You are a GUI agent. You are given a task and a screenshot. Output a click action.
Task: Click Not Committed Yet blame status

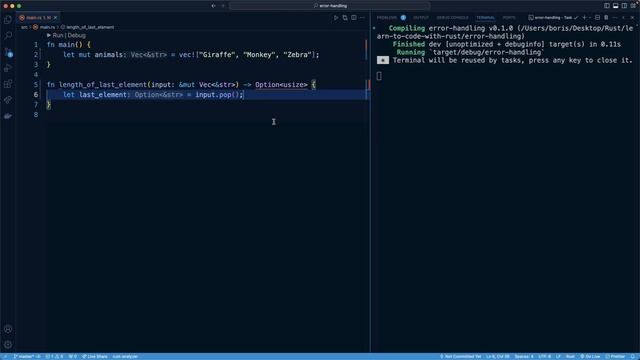[460, 356]
